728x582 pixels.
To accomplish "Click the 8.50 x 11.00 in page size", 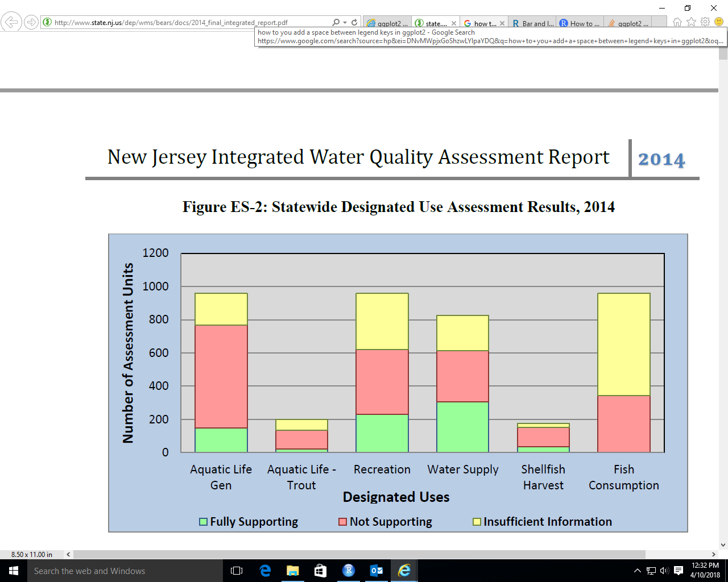I will 32,555.
